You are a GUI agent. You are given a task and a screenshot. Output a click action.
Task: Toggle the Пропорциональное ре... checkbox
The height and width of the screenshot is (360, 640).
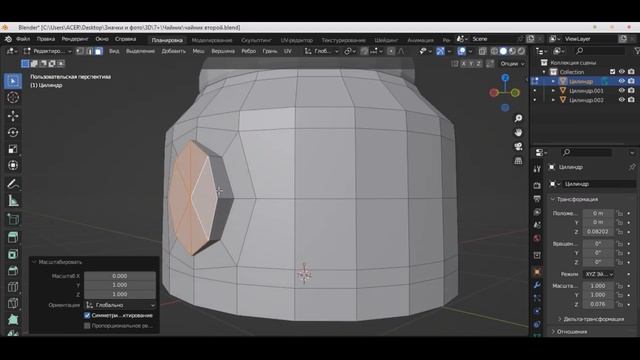pyautogui.click(x=87, y=326)
